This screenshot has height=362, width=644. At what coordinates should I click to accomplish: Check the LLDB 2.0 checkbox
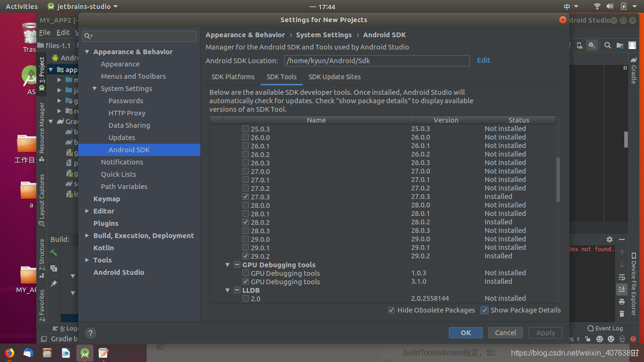coord(246,298)
